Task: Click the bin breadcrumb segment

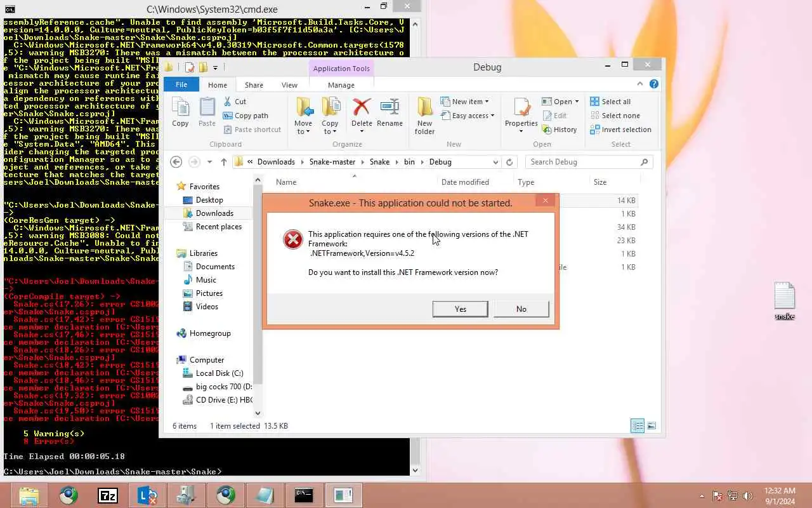Action: 409,162
